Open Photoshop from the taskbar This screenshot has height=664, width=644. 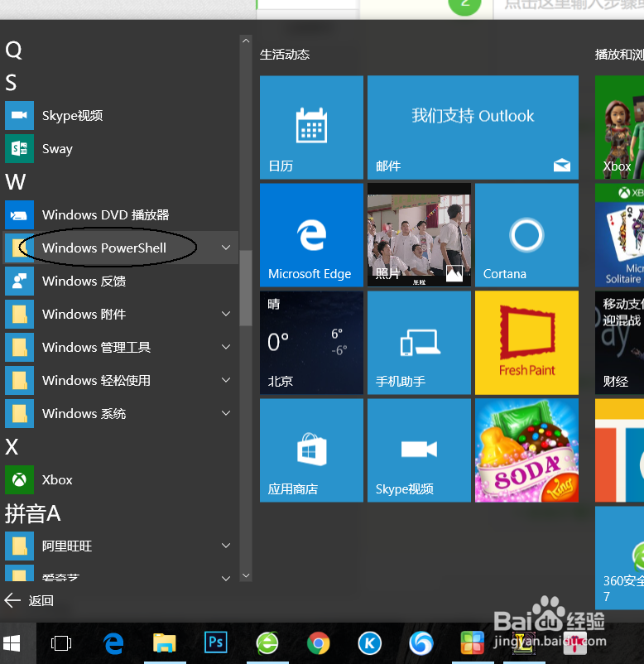click(215, 642)
